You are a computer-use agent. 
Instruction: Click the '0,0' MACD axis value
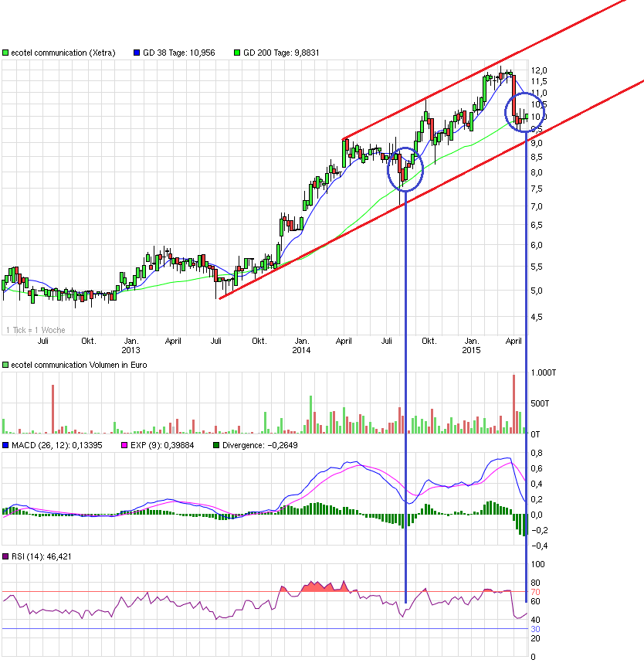click(x=536, y=515)
